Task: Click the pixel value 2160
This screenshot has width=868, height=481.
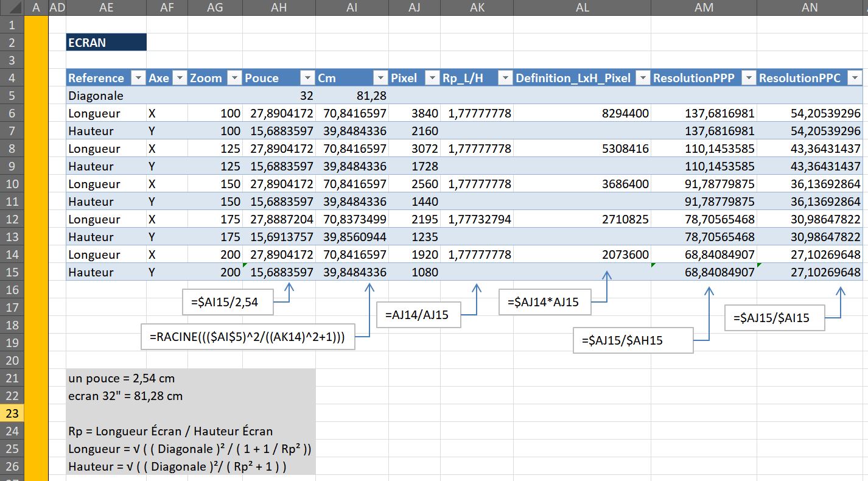Action: tap(415, 131)
